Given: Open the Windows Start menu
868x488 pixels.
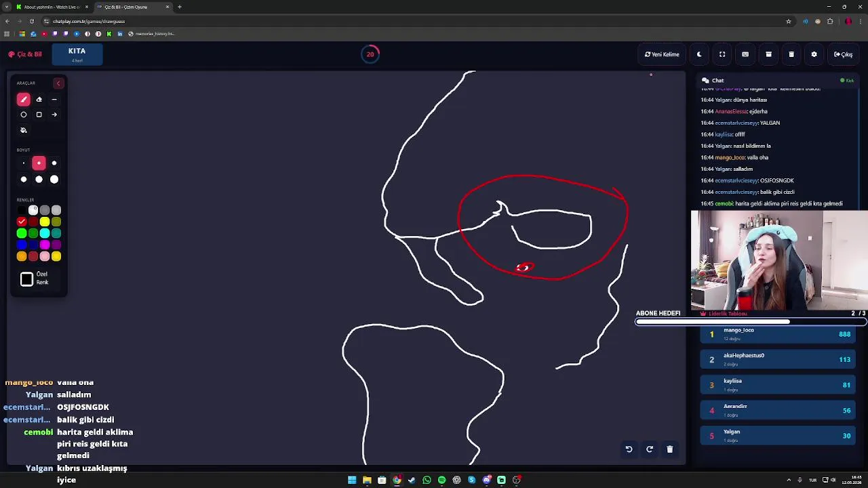Looking at the screenshot, I should 352,480.
